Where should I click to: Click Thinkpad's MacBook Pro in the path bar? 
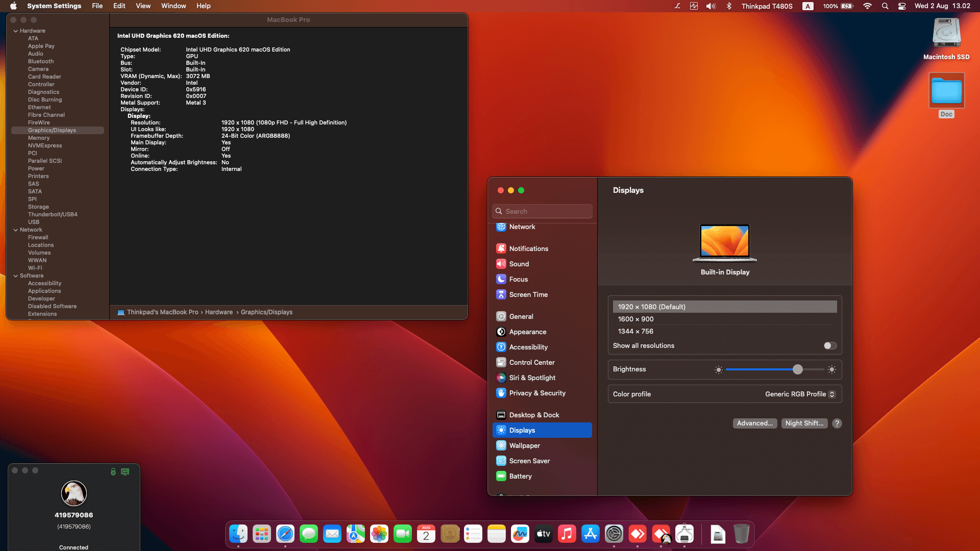click(x=162, y=312)
